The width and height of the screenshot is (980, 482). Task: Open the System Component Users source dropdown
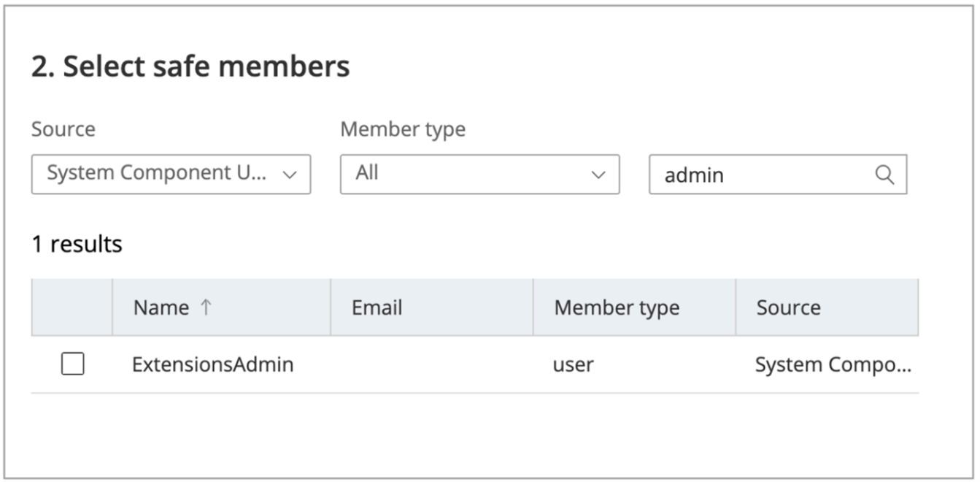click(x=171, y=174)
